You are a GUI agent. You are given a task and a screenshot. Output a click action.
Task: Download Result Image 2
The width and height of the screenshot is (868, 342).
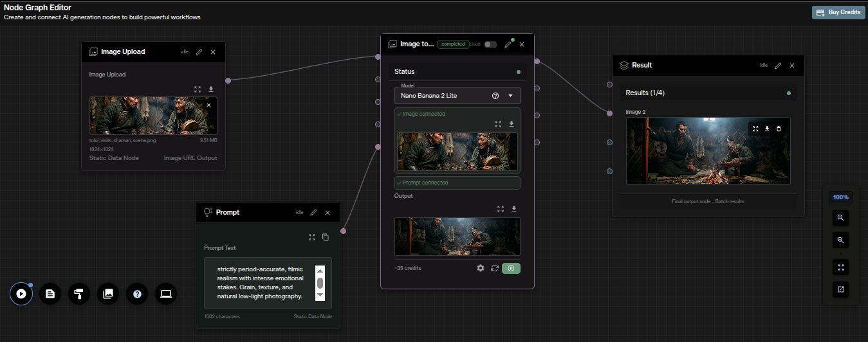[x=767, y=129]
